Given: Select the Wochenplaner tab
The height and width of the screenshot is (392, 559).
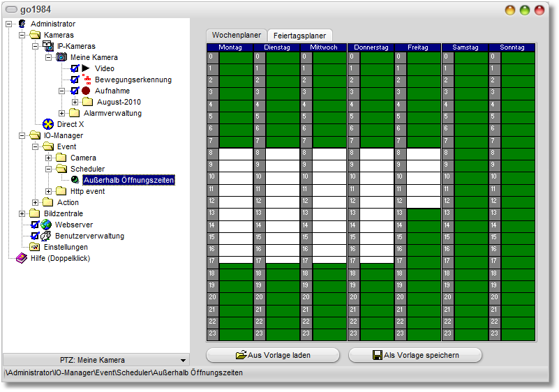Looking at the screenshot, I should point(237,35).
